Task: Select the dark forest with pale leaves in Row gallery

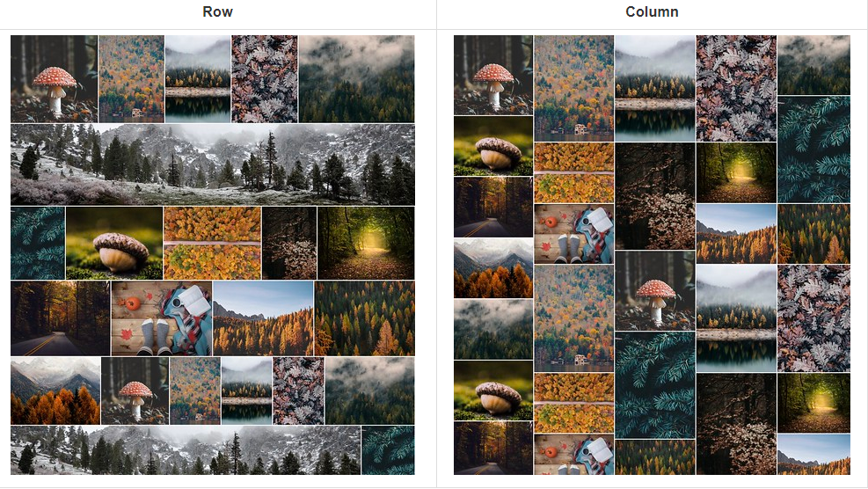Action: coord(289,243)
